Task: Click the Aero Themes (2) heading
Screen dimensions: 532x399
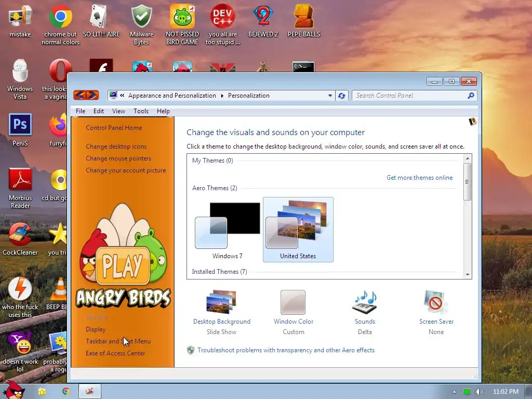Action: (x=215, y=188)
